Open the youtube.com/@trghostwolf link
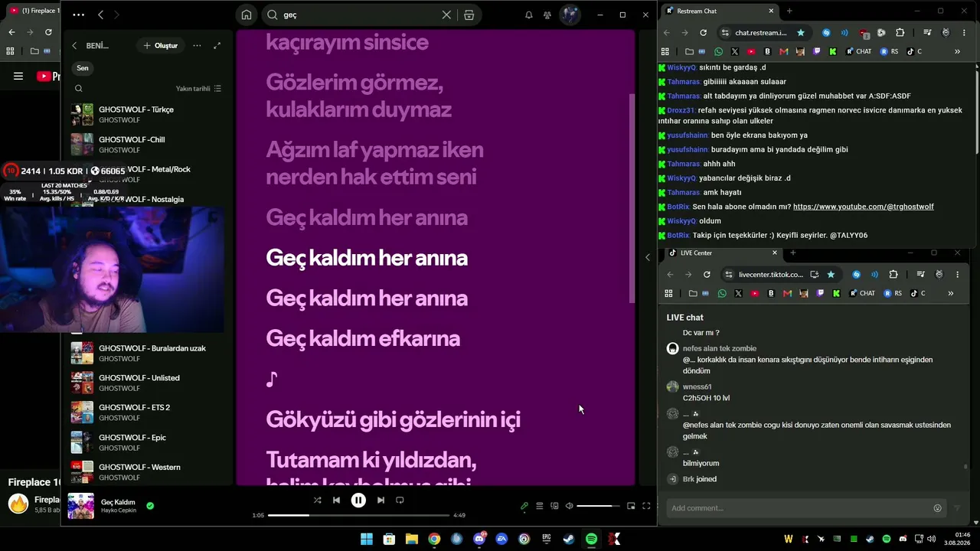The height and width of the screenshot is (551, 980). click(864, 207)
